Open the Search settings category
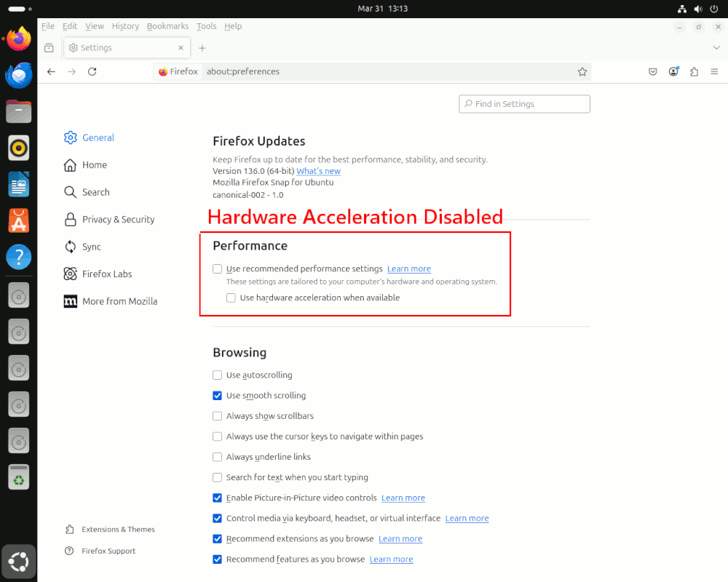Viewport: 728px width, 582px height. click(x=87, y=192)
